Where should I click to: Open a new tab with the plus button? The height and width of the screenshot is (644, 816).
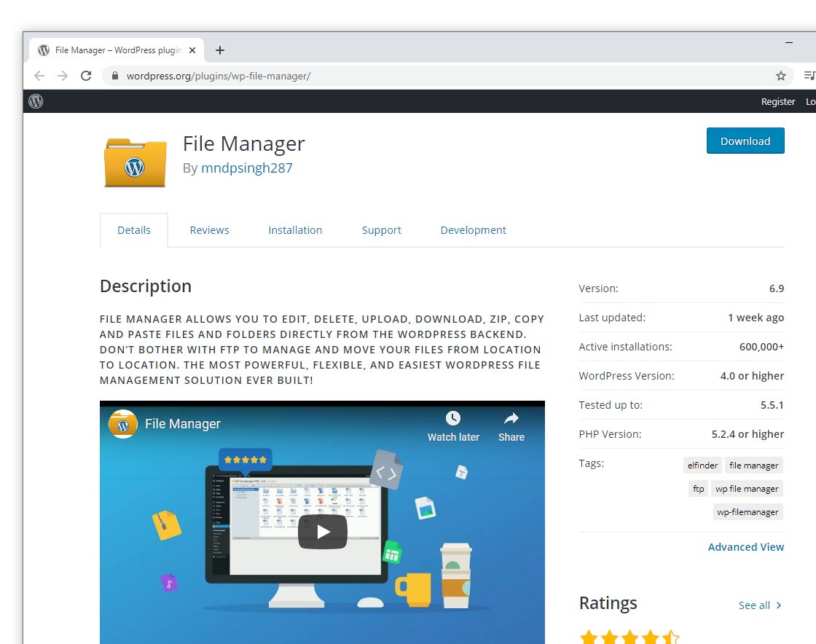[x=219, y=50]
